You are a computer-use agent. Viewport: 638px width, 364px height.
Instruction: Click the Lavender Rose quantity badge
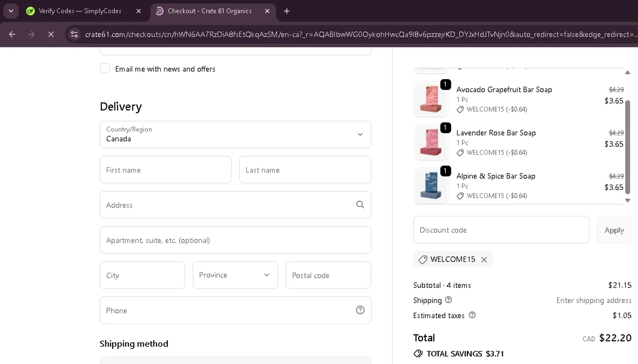coord(445,128)
